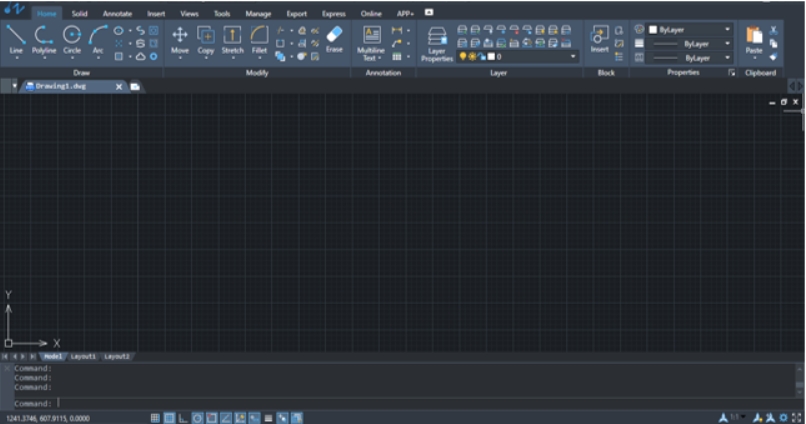The image size is (806, 424).
Task: Toggle lineweight display in status bar
Action: click(x=268, y=418)
